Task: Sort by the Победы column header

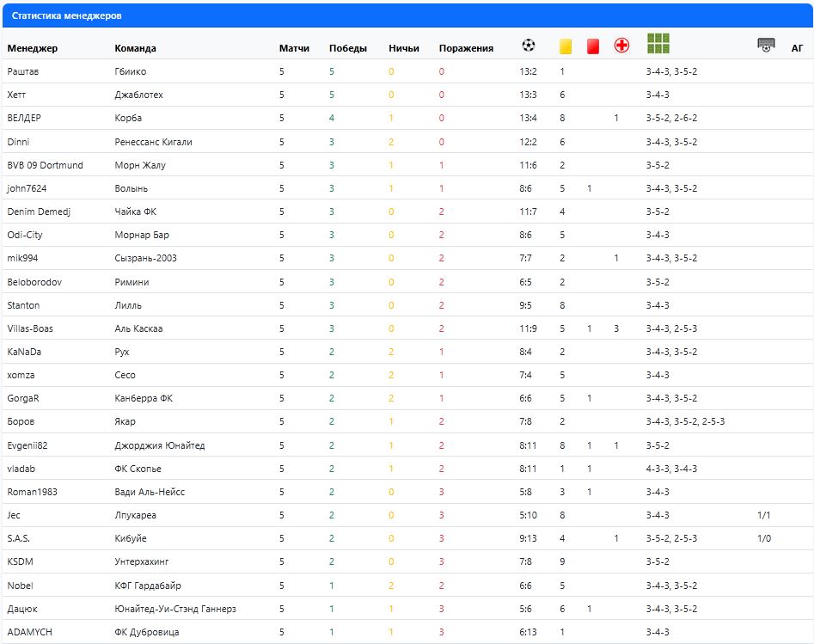Action: tap(347, 48)
